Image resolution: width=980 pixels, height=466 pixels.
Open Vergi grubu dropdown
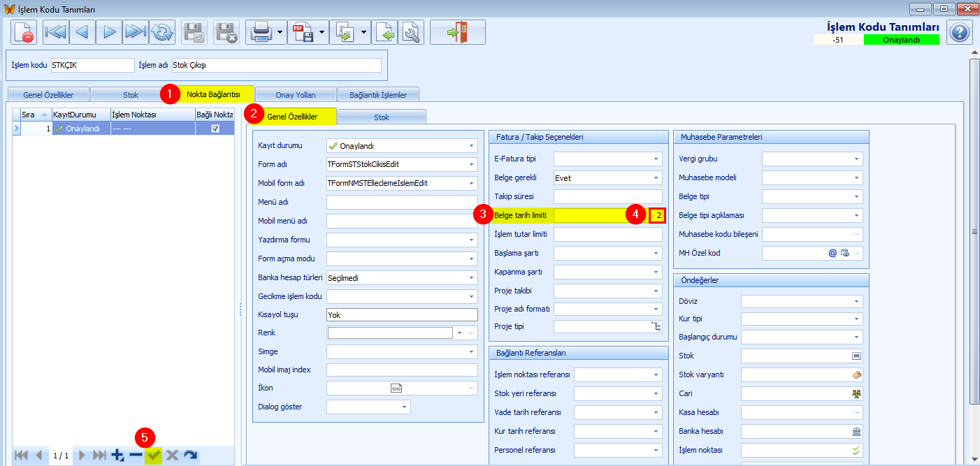857,159
